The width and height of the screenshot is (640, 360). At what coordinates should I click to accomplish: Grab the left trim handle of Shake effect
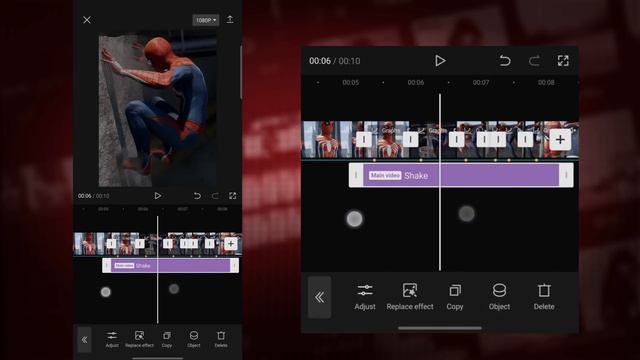[356, 176]
